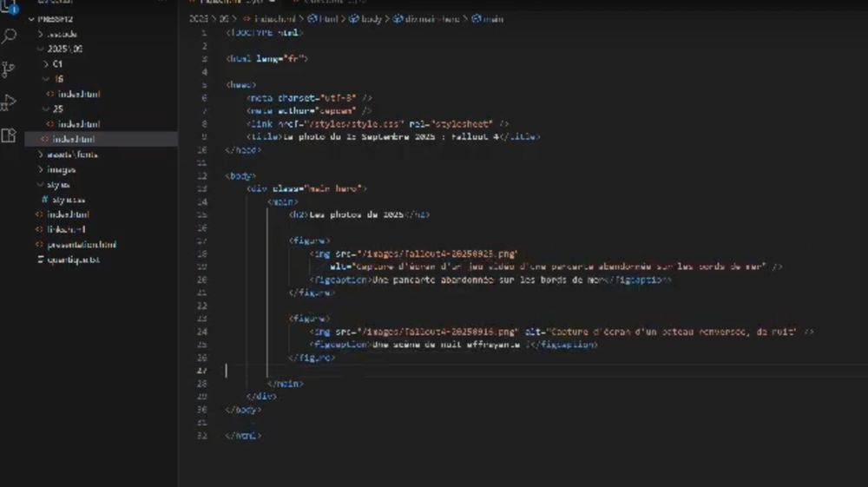Viewport: 868px width, 487px height.
Task: Open the .txt file at the tree bottom
Action: (73, 259)
